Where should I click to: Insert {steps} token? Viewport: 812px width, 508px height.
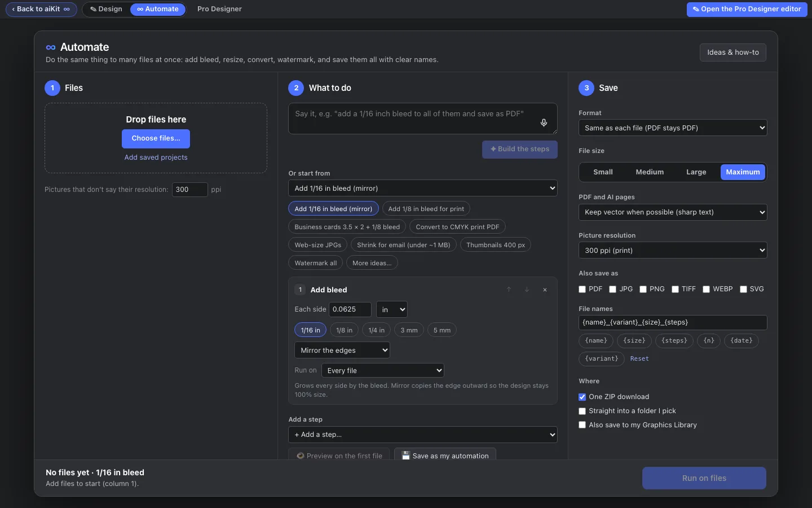[674, 341]
